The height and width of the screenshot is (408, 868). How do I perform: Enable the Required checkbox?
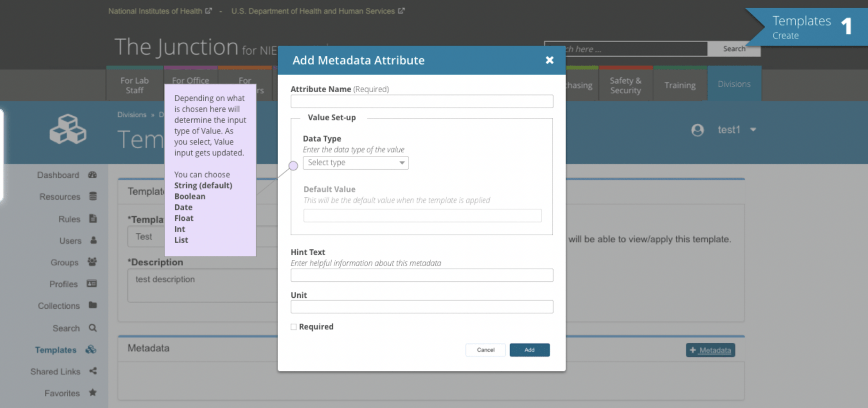coord(294,327)
